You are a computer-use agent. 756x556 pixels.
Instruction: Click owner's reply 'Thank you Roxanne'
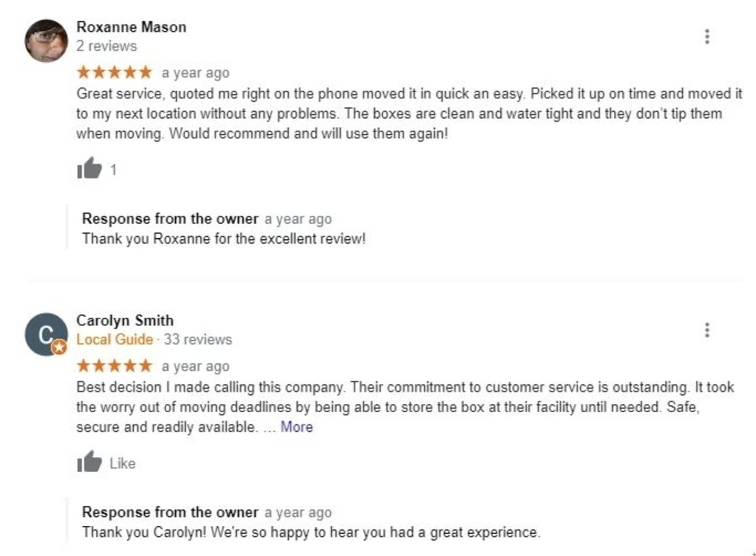pyautogui.click(x=224, y=239)
